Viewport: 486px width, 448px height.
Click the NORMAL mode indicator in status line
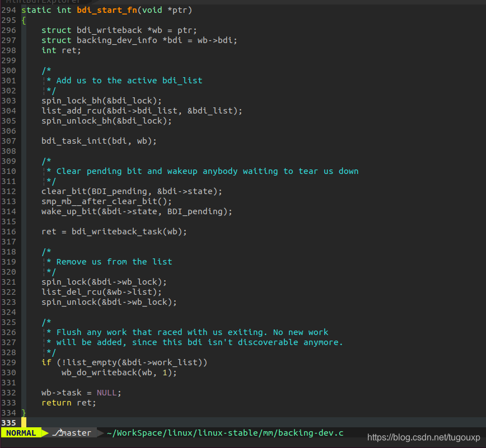pyautogui.click(x=21, y=433)
